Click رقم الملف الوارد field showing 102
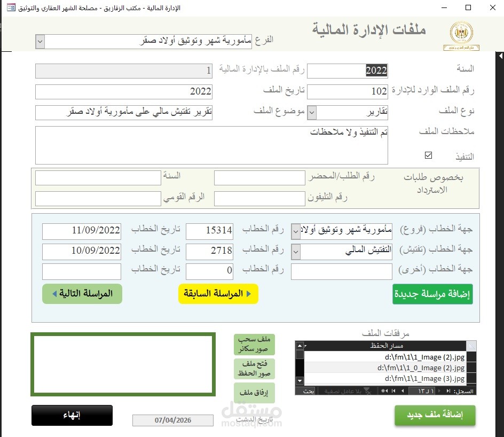The height and width of the screenshot is (437, 504). pyautogui.click(x=348, y=92)
